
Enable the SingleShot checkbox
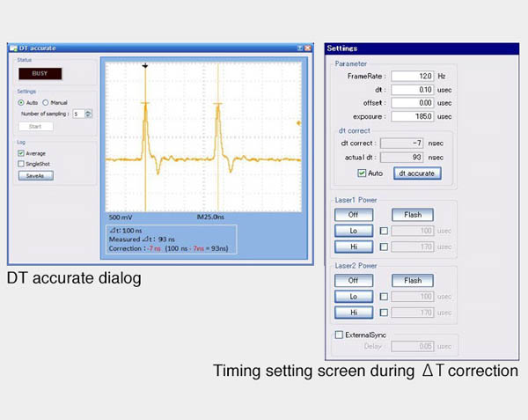point(21,164)
